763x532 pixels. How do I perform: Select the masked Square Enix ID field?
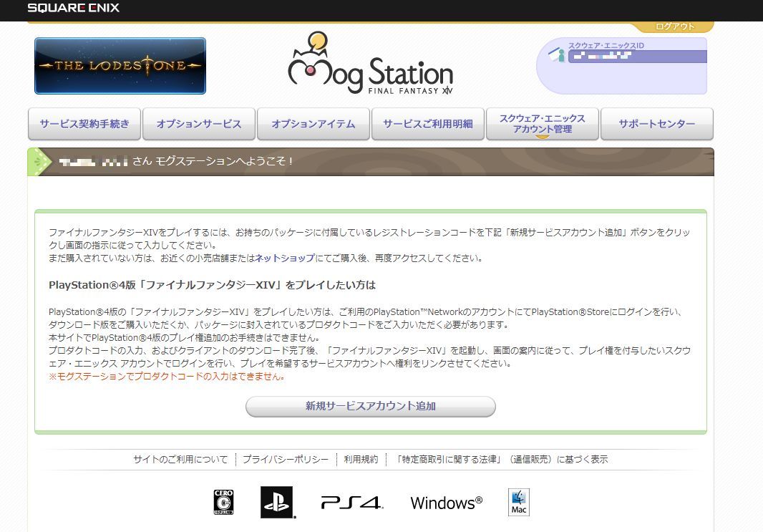638,57
